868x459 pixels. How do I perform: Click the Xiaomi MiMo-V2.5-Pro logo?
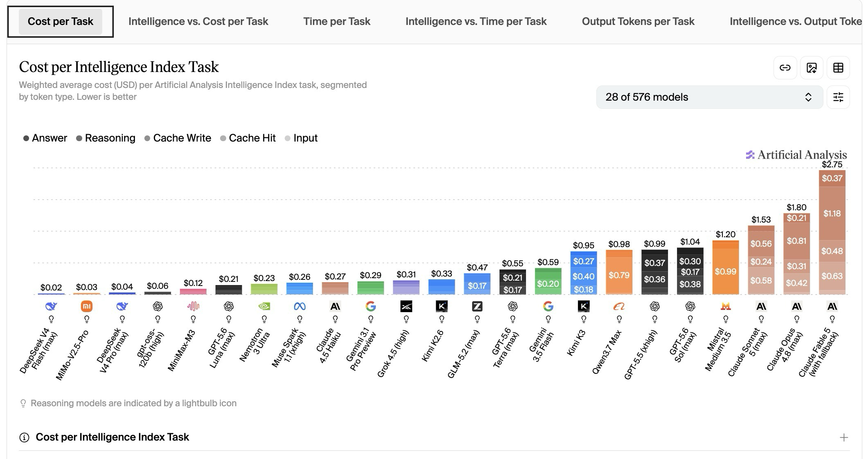click(87, 306)
